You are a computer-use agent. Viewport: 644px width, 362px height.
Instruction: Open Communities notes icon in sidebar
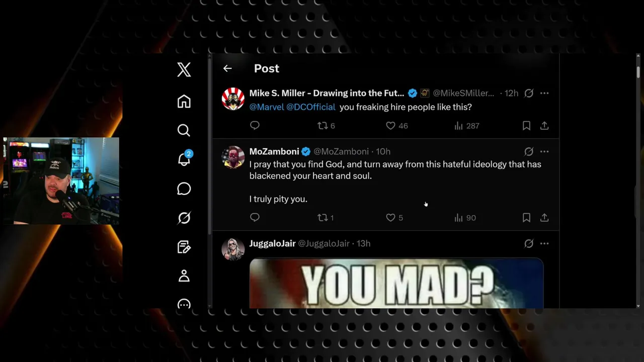[184, 247]
